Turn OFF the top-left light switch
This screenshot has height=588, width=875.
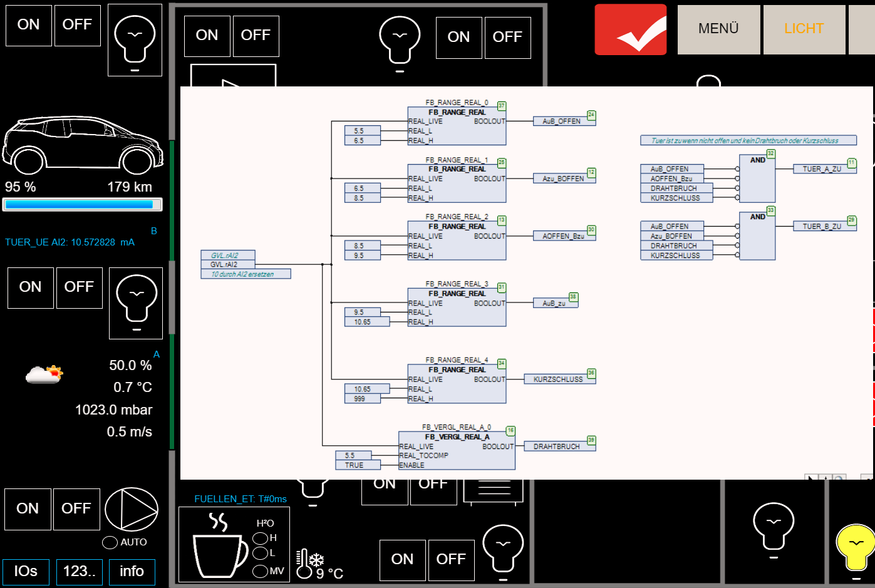coord(78,25)
